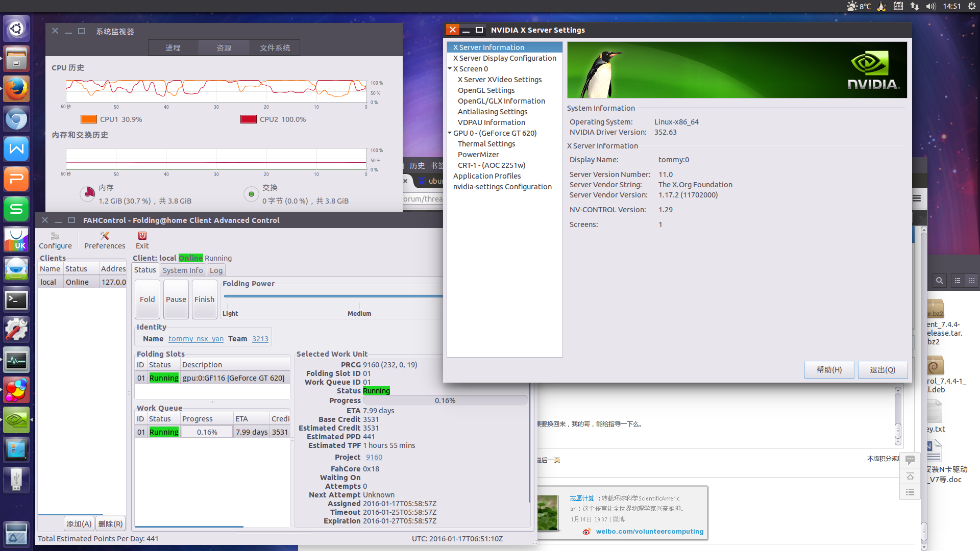Select PowerMizer in tree
980x551 pixels.
(478, 155)
